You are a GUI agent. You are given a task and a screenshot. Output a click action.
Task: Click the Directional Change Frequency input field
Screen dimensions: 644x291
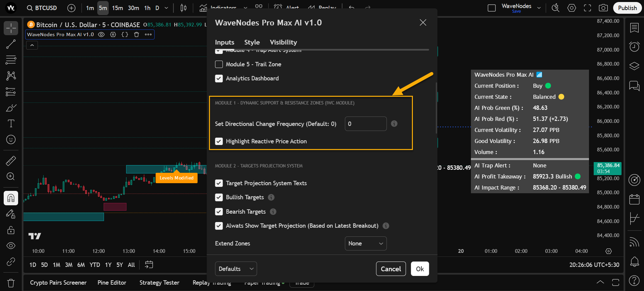point(365,124)
